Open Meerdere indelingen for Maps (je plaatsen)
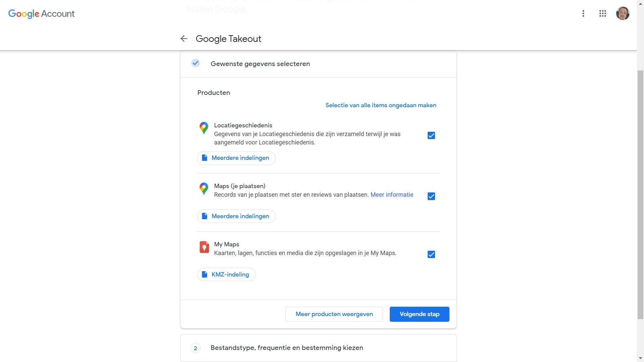The height and width of the screenshot is (362, 644). click(x=236, y=217)
